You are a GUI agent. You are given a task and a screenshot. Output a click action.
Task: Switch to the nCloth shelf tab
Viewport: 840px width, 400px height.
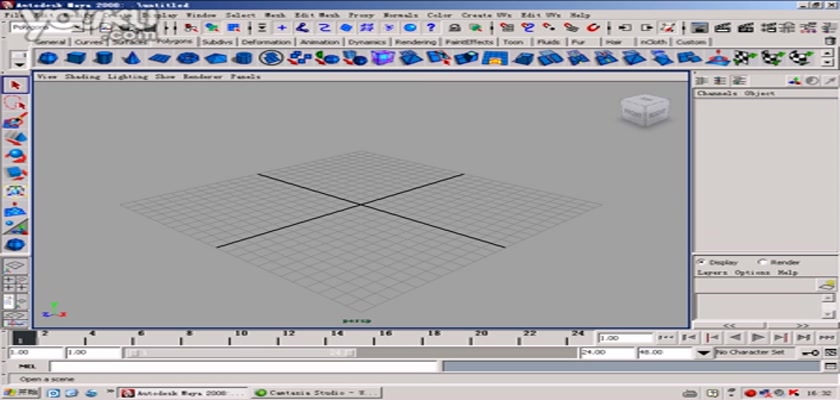click(652, 42)
